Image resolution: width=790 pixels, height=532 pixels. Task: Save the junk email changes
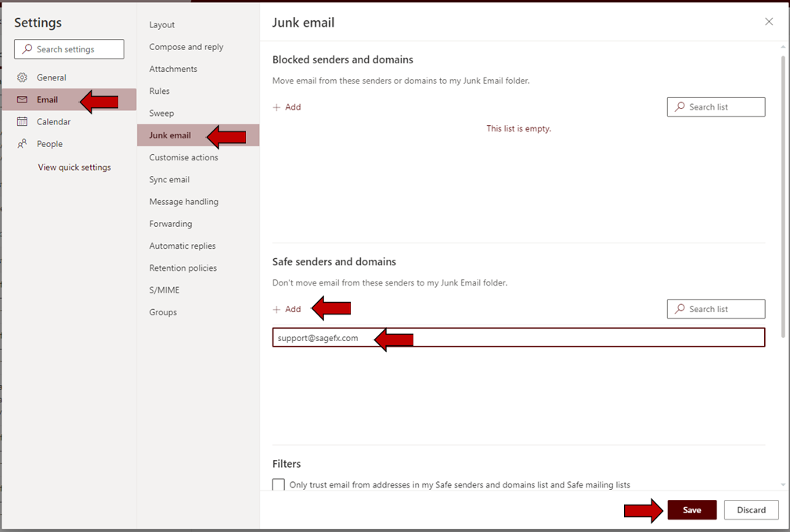click(691, 510)
